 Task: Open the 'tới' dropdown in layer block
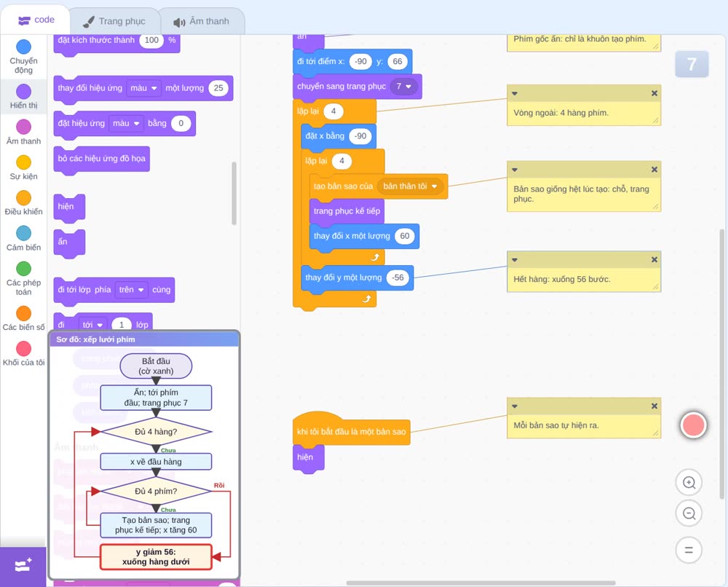tap(92, 325)
